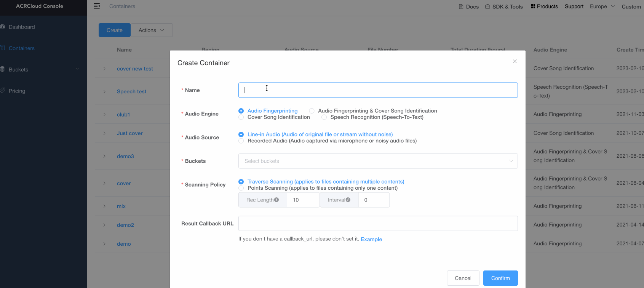The image size is (644, 288).
Task: Close the Create Container dialog
Action: tap(515, 61)
